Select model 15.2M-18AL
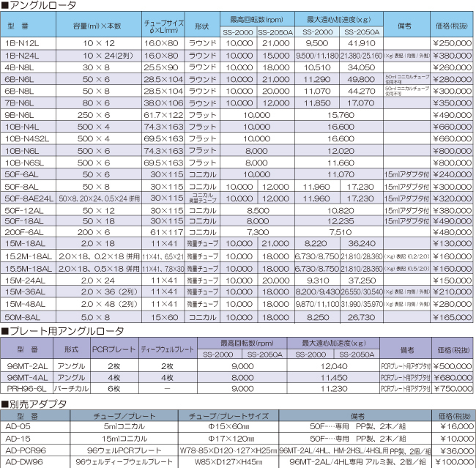Image resolution: width=476 pixels, height=468 pixels. pos(29,256)
